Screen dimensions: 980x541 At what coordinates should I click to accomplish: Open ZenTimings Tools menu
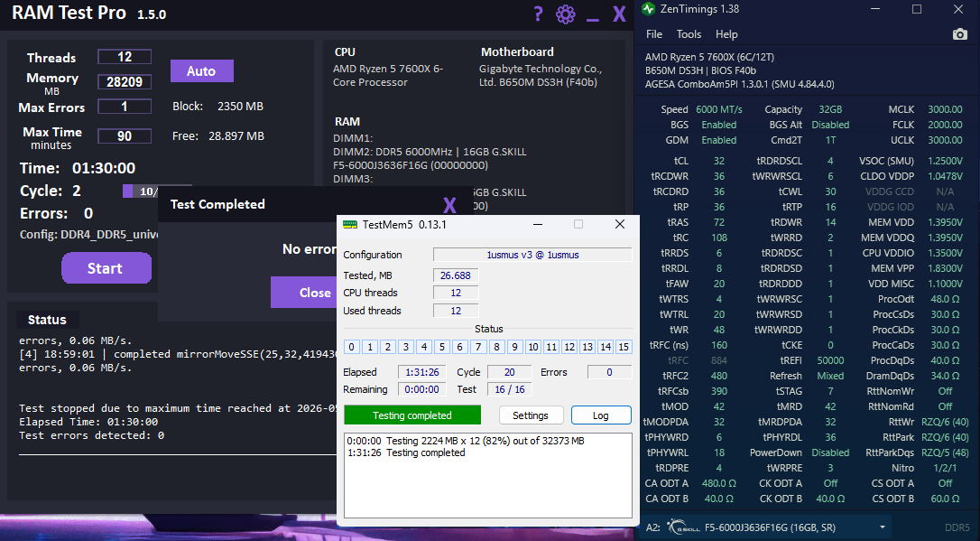[689, 34]
